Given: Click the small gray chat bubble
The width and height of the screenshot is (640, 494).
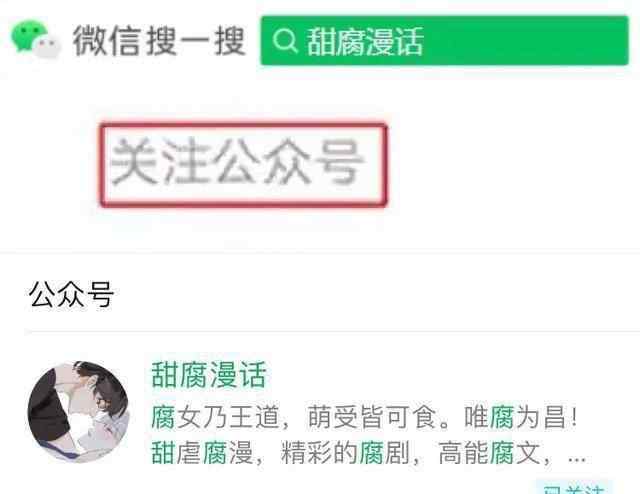Looking at the screenshot, I should [47, 47].
